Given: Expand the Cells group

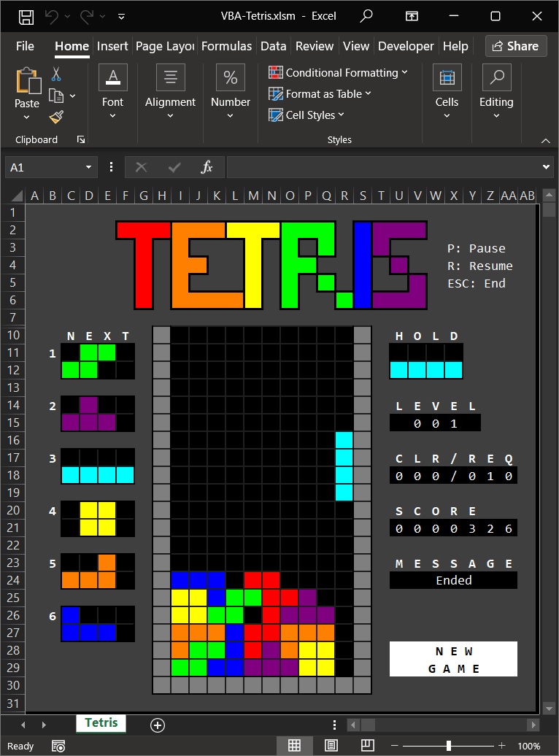Looking at the screenshot, I should [x=447, y=92].
